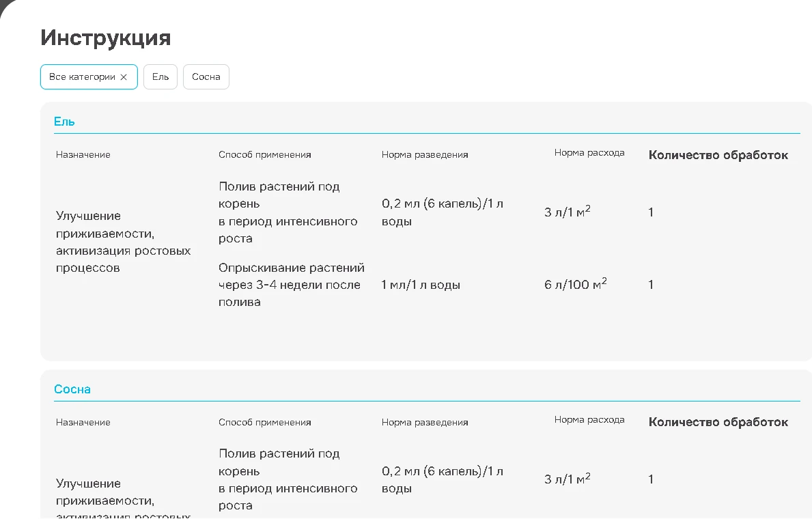Click 'Норма разведения' header in Ель table
Screen dimensions: 812x519
(x=425, y=155)
